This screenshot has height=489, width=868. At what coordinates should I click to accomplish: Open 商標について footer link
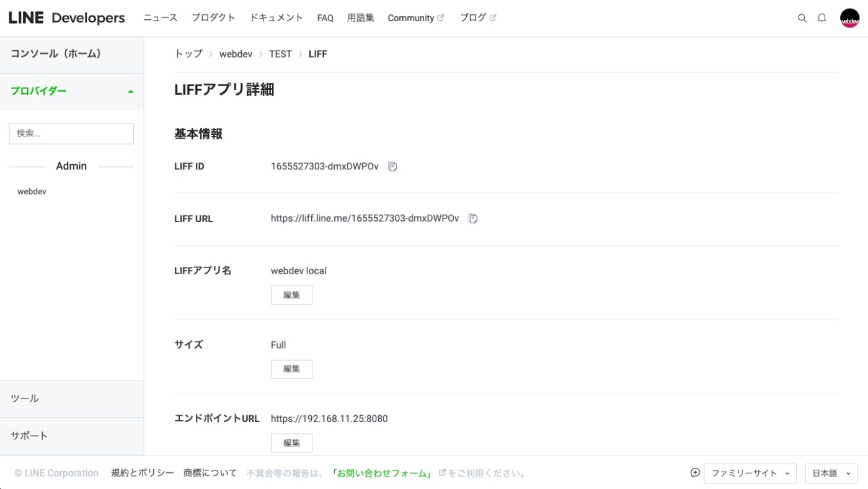210,473
